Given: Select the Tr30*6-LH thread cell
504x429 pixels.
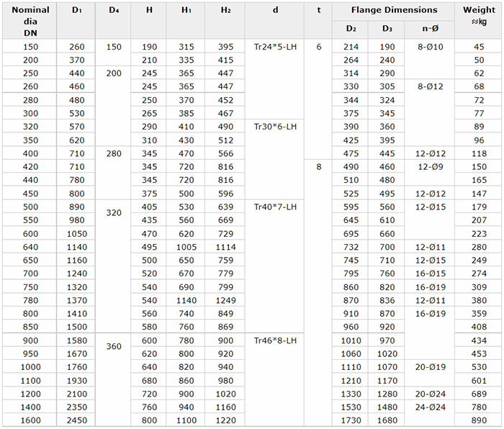Looking at the screenshot, I should pos(275,126).
